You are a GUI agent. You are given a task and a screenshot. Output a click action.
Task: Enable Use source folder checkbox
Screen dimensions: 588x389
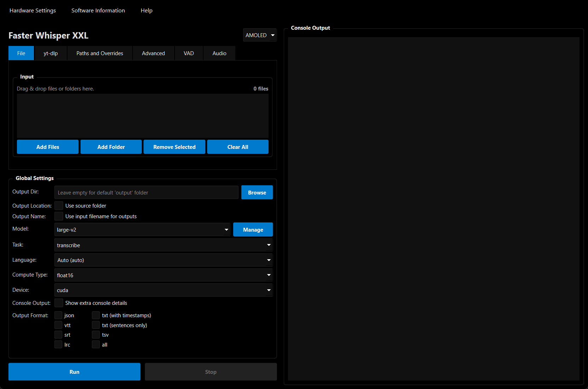click(59, 206)
